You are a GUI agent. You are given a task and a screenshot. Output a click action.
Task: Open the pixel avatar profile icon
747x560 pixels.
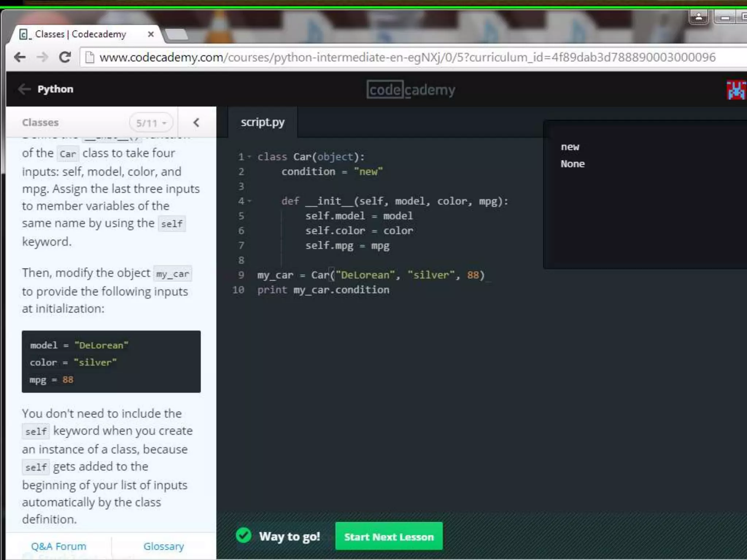[x=736, y=90]
